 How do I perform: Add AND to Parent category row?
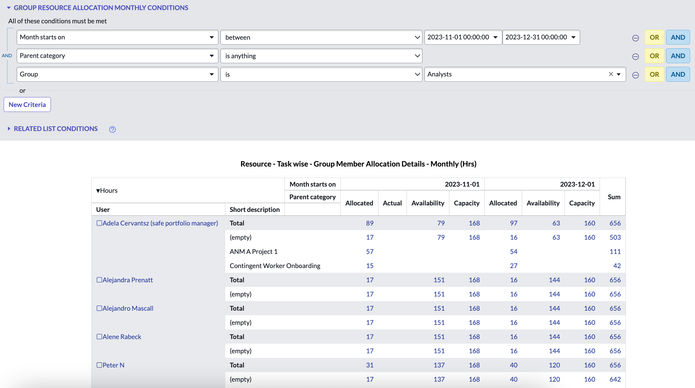(x=678, y=56)
